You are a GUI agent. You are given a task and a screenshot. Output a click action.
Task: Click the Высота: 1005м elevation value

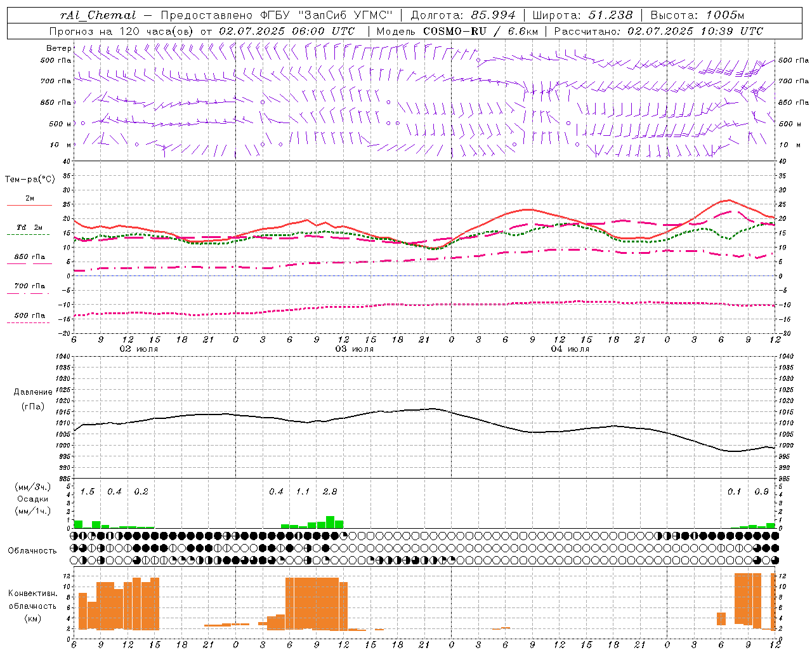coord(697,15)
